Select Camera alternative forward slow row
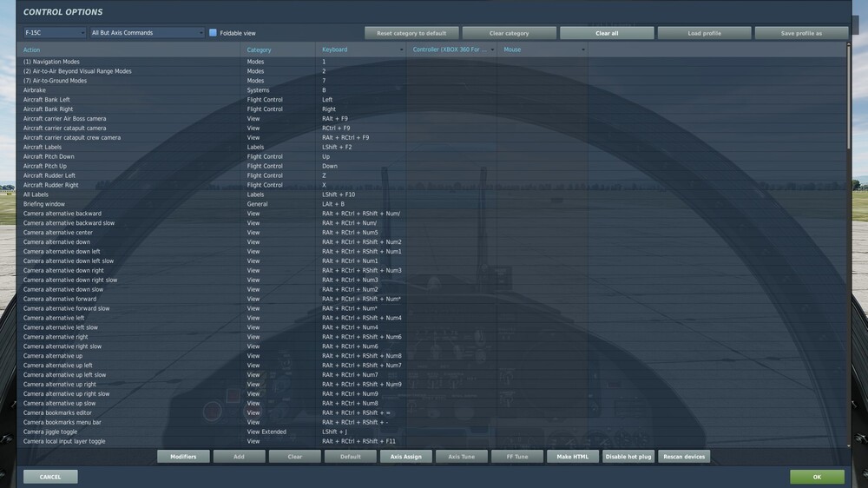 tap(432, 308)
